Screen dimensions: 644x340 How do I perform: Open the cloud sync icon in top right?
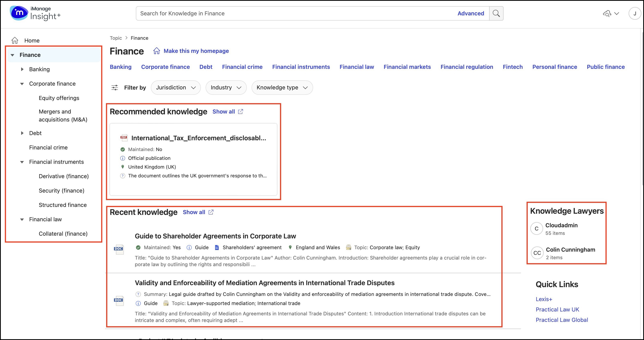pyautogui.click(x=607, y=14)
